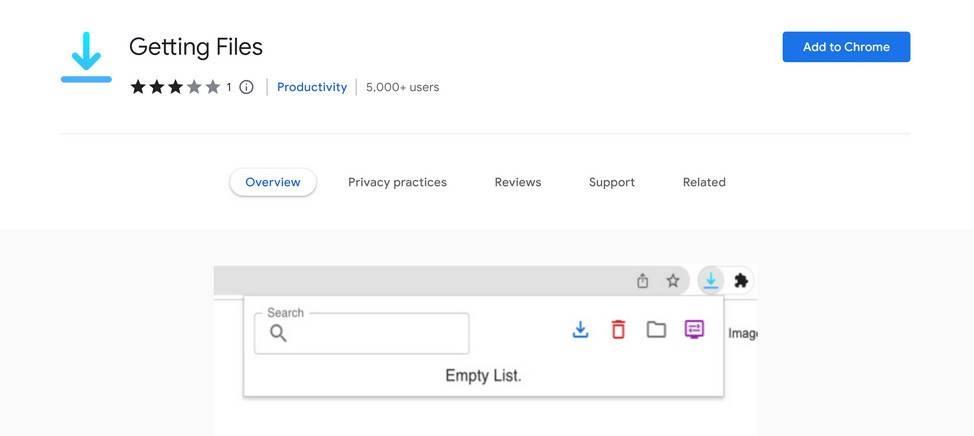974x436 pixels.
Task: Click the magnifying glass search icon
Action: coord(278,334)
